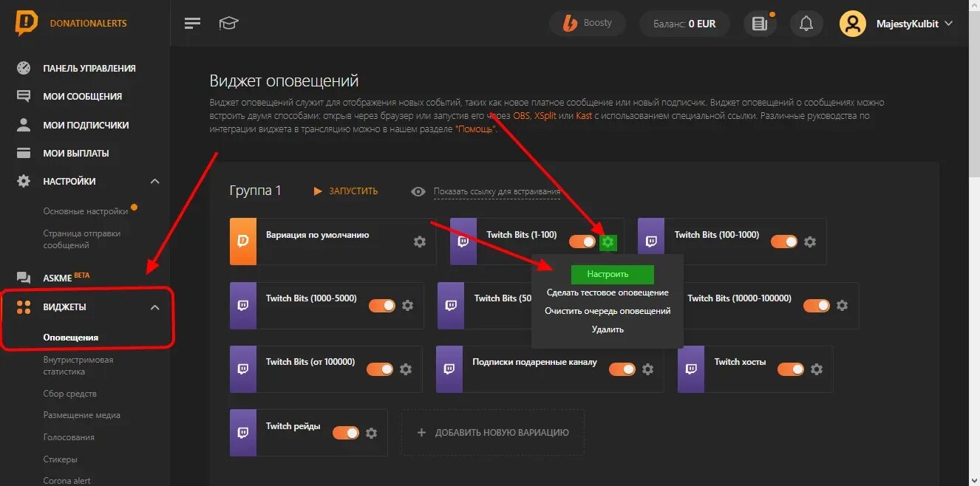Image resolution: width=980 pixels, height=486 pixels.
Task: Toggle the Twitch Bits (1000-5000) switch
Action: point(381,305)
